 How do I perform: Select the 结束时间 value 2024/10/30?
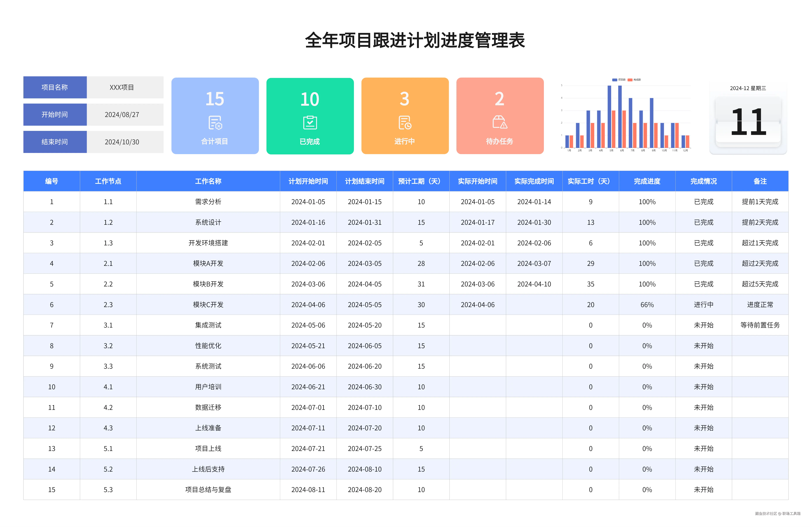[x=122, y=142]
